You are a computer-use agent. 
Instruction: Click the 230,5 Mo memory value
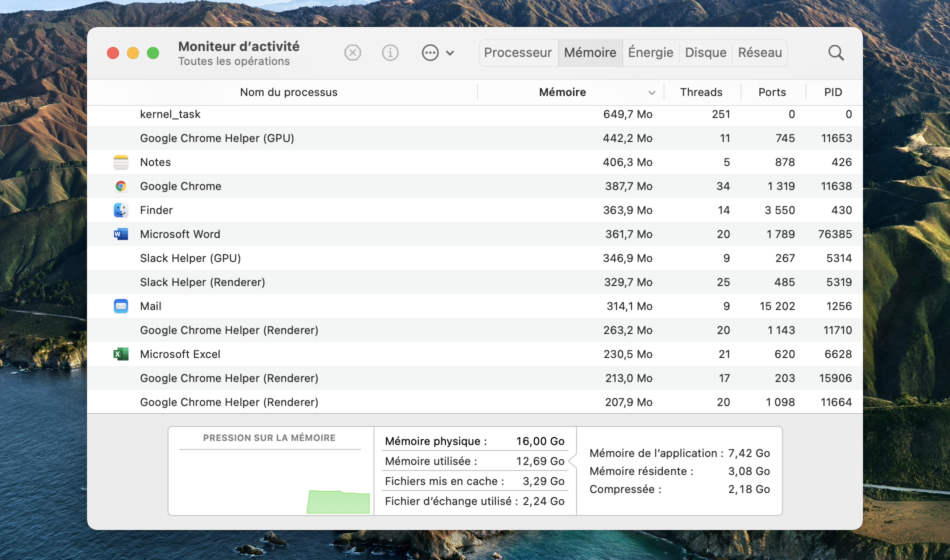(628, 354)
